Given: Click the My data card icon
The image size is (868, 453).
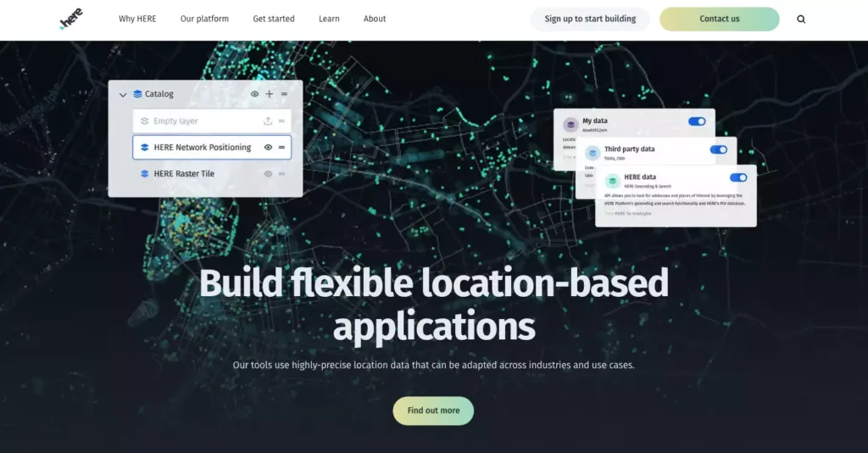Looking at the screenshot, I should tap(570, 125).
